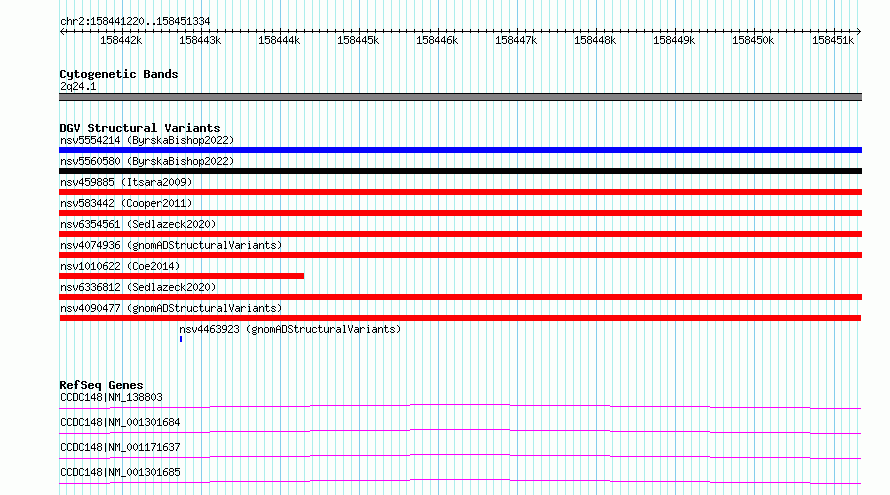The width and height of the screenshot is (890, 495).
Task: Open CCDC148|NM_138803 transcript label
Action: click(111, 397)
